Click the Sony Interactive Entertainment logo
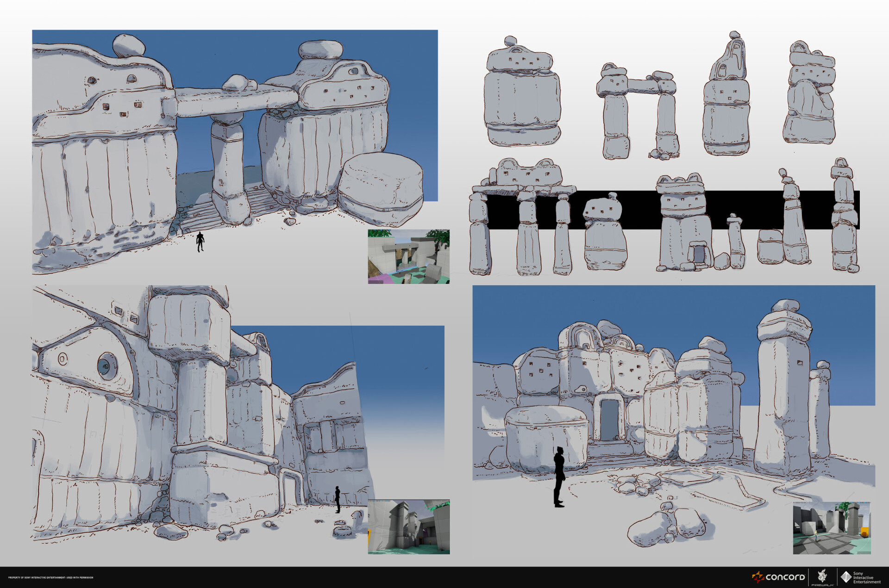 [x=861, y=577]
